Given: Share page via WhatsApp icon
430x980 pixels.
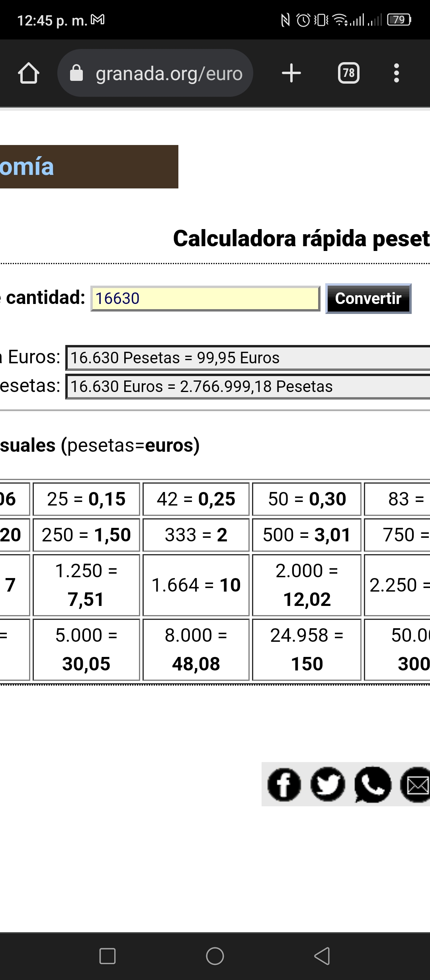Looking at the screenshot, I should [373, 784].
